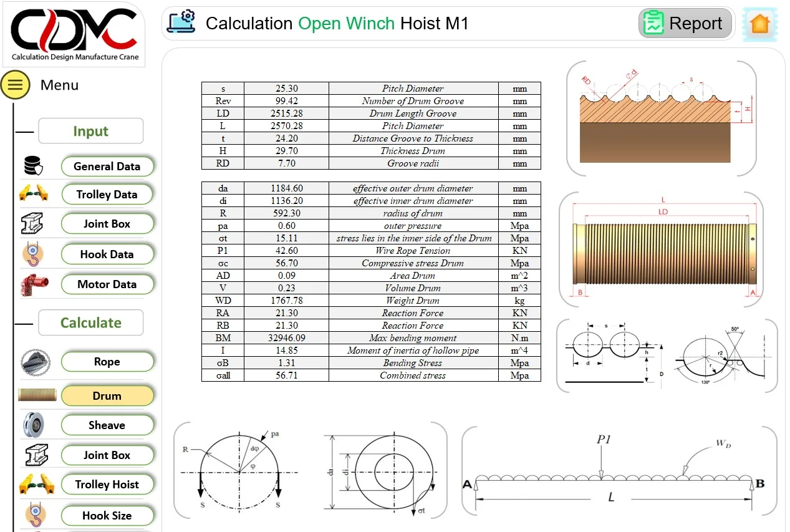The height and width of the screenshot is (532, 790).
Task: Click the rope groove geometry diagram
Action: pyautogui.click(x=667, y=355)
